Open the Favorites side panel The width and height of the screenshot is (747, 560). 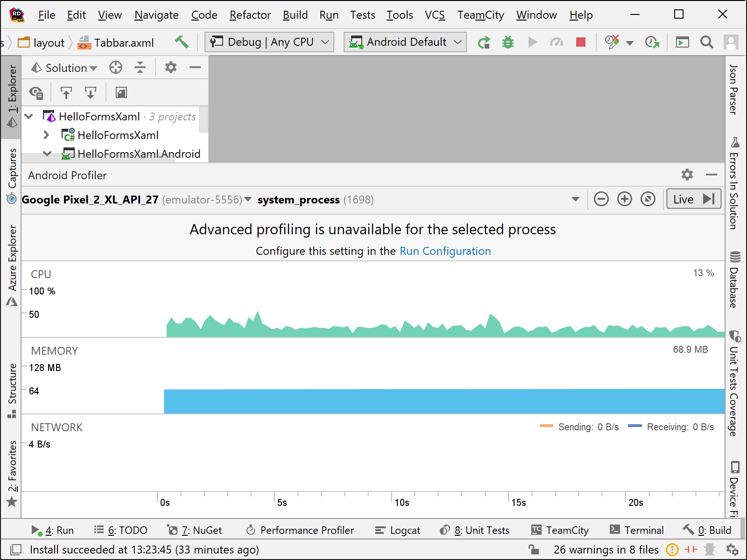(x=12, y=474)
